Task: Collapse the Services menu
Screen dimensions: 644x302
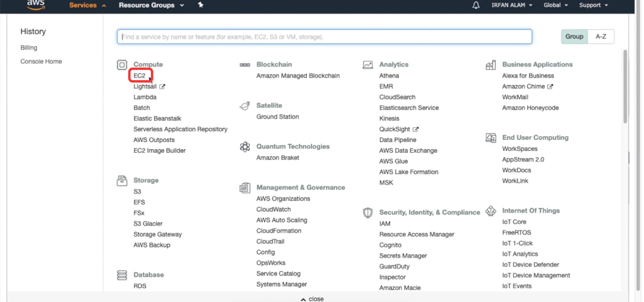Action: click(x=88, y=5)
